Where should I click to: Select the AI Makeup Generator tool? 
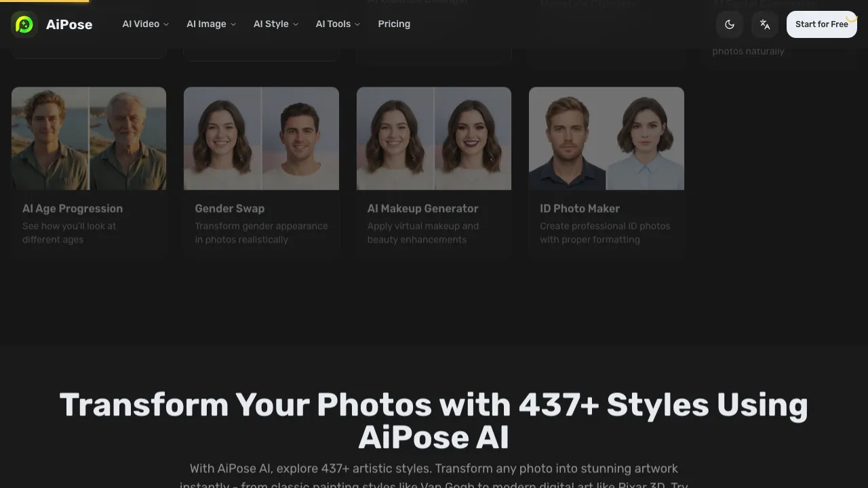(422, 208)
